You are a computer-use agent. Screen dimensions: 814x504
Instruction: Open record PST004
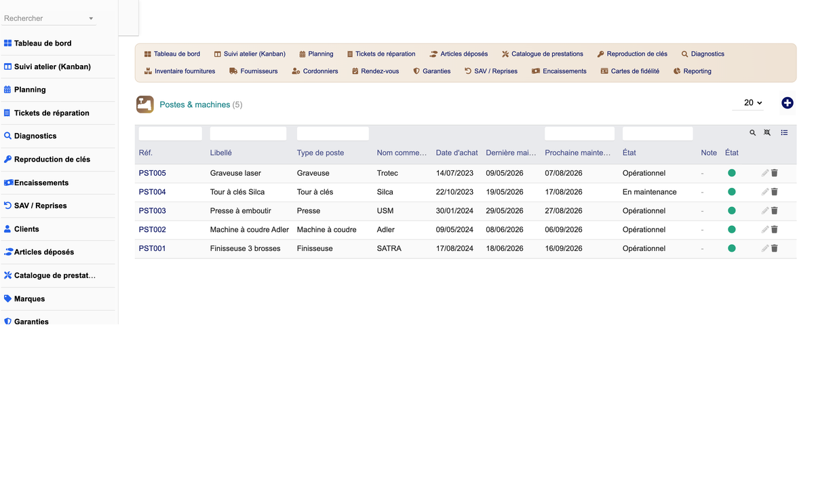[x=153, y=192]
